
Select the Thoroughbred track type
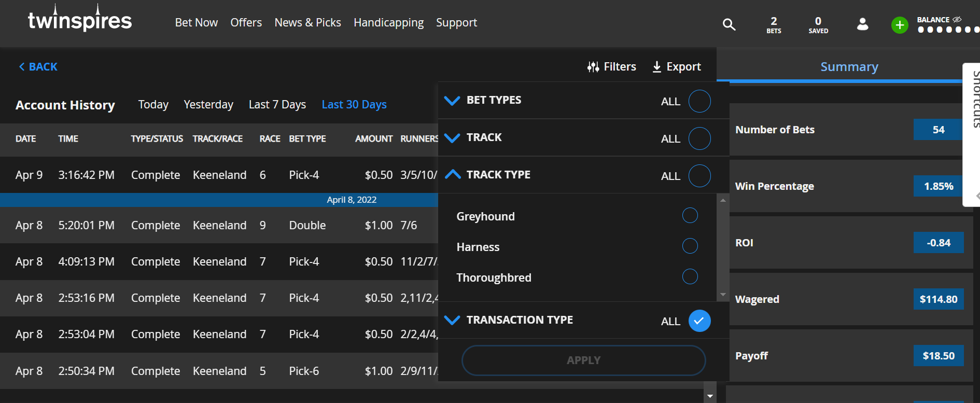(x=690, y=276)
